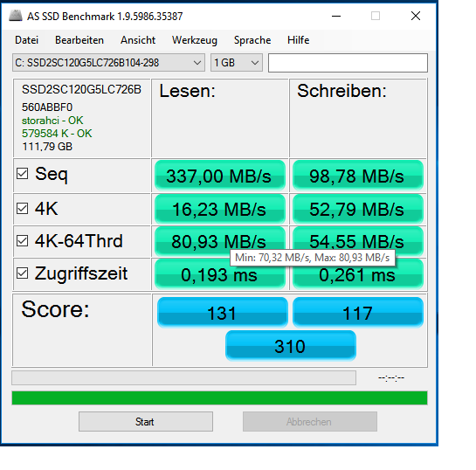Click the 4K-64Thrd read result 80,93 MB/s
The image size is (476, 470).
220,241
